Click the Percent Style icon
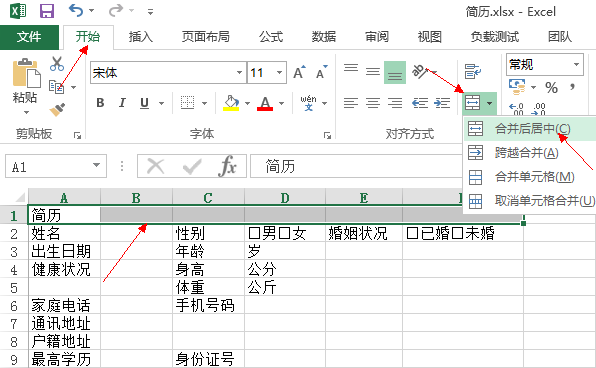This screenshot has height=368, width=596. (x=551, y=88)
